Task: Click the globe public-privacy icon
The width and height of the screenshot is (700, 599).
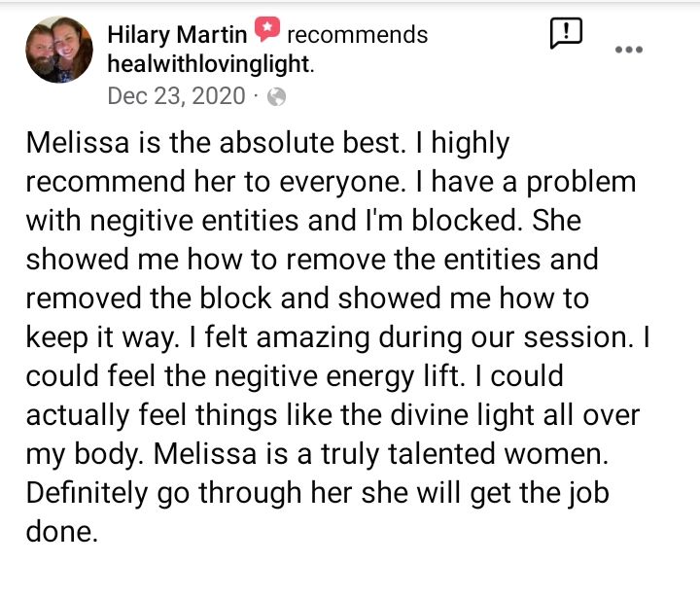Action: point(277,96)
